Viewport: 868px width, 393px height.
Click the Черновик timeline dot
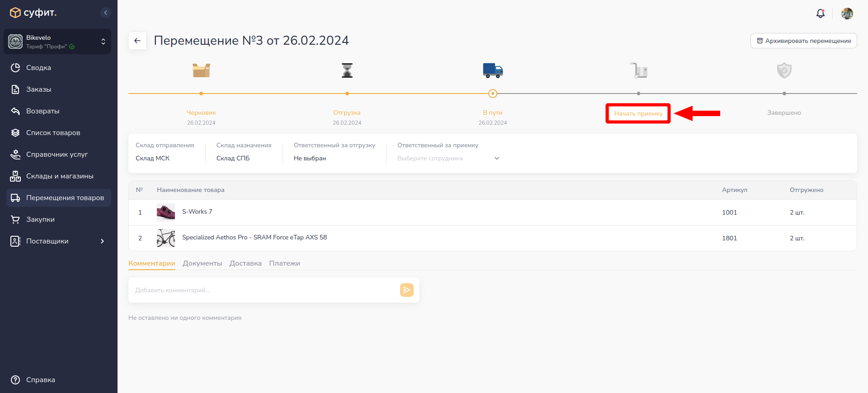[x=201, y=94]
